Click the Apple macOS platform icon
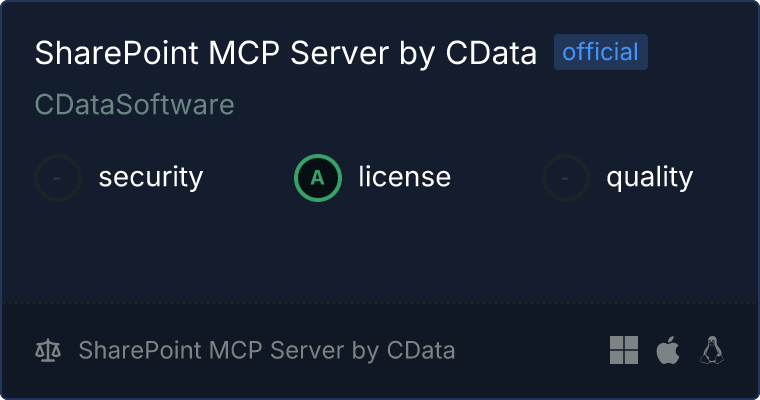This screenshot has height=400, width=760. pos(667,350)
